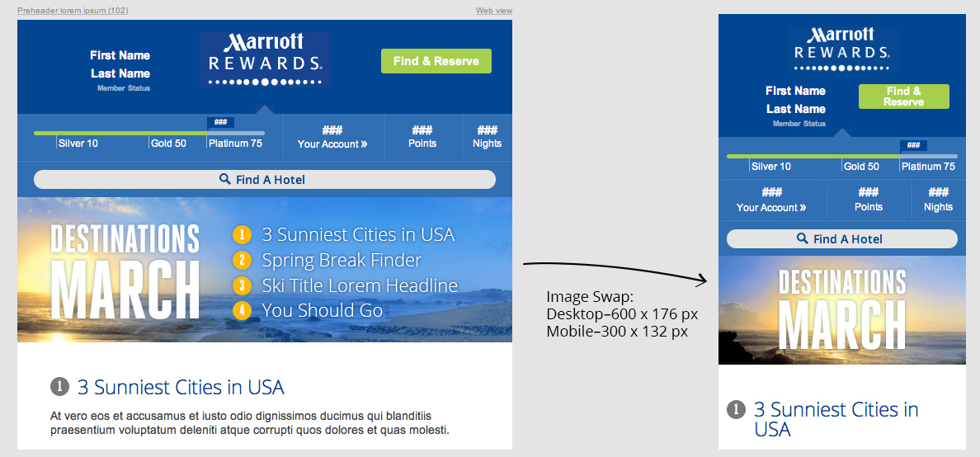Click the yellow number 3 circle icon
The width and height of the screenshot is (980, 457).
(x=242, y=285)
